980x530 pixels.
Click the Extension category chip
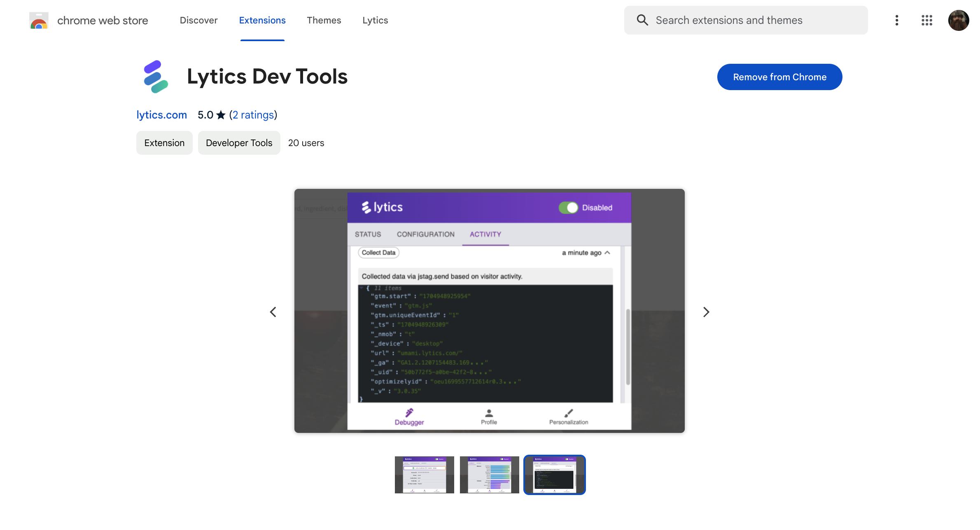[164, 143]
